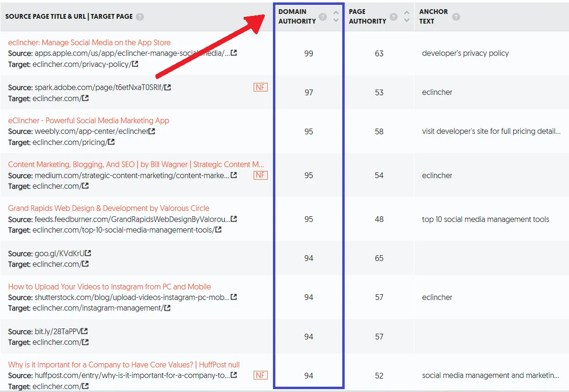Sort by Page Authority using arrows
This screenshot has width=569, height=392.
[x=407, y=16]
